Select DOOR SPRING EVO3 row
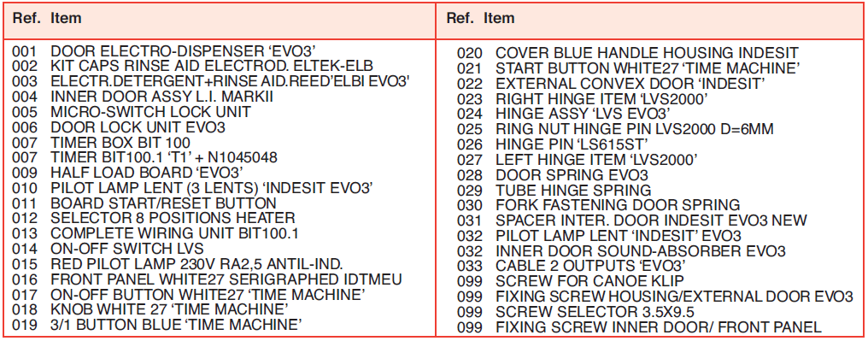This screenshot has width=868, height=341. tap(552, 174)
